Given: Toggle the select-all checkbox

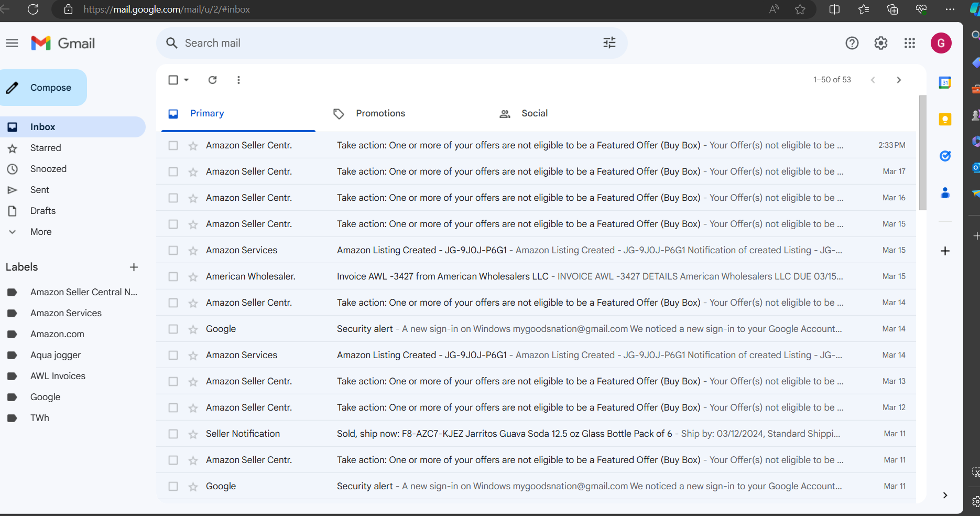Looking at the screenshot, I should (x=173, y=80).
